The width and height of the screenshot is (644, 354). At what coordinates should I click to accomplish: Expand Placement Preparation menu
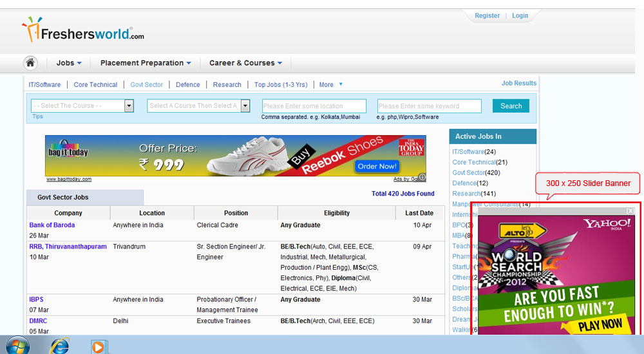(x=146, y=63)
